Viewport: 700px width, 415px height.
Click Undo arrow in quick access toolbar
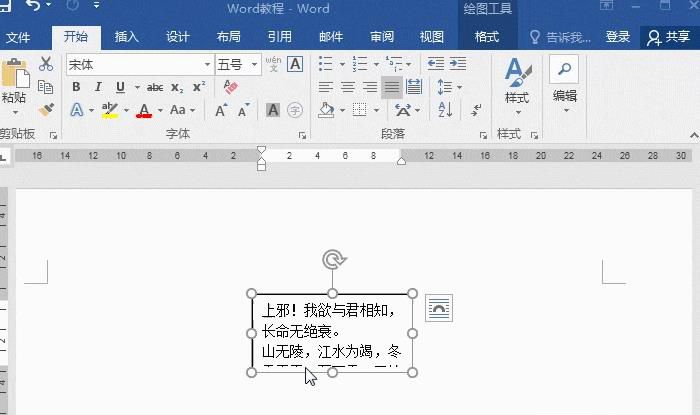[x=33, y=5]
